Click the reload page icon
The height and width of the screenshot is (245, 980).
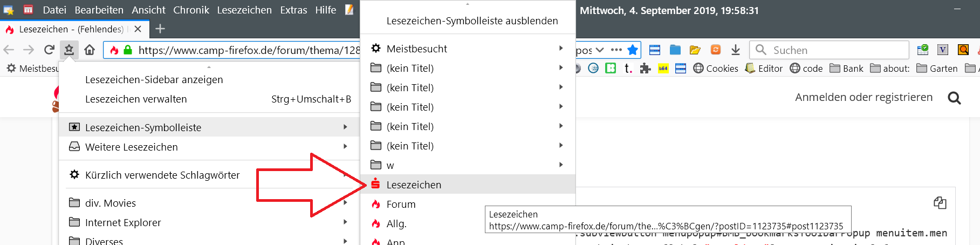point(49,50)
